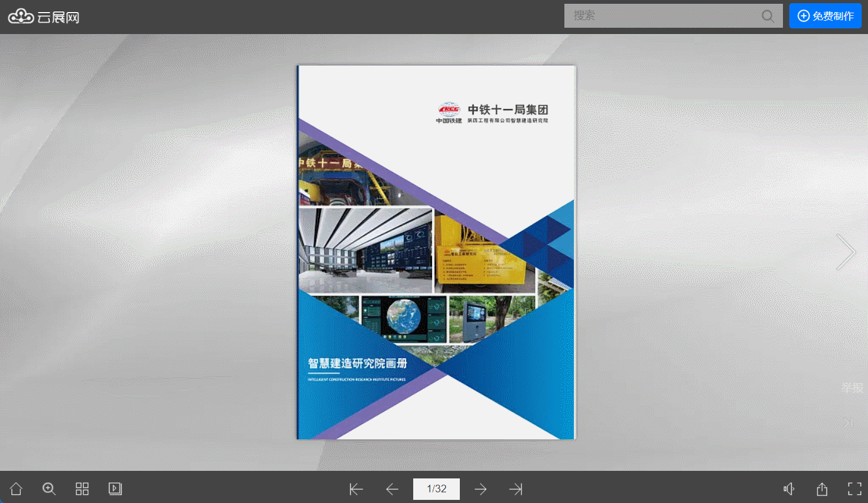Click the magnifier search icon
This screenshot has height=503, width=868.
click(768, 16)
